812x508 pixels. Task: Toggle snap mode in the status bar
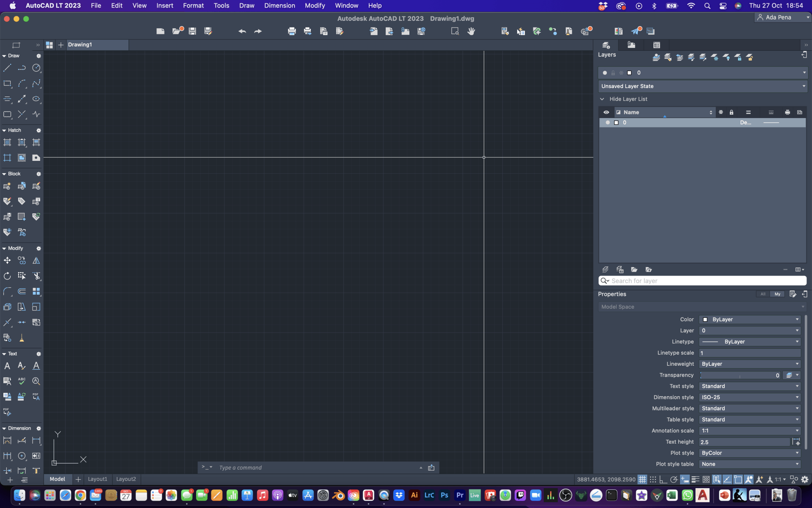tap(653, 479)
